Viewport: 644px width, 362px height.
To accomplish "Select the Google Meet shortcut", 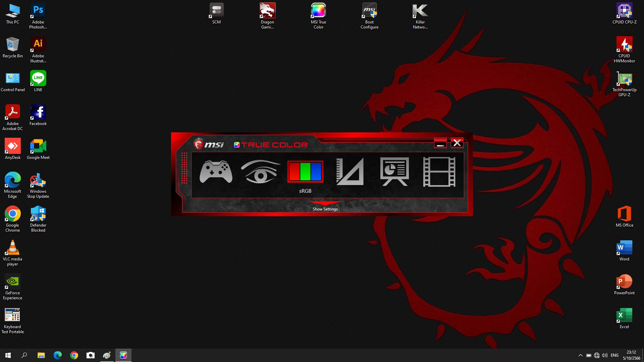I will (38, 149).
